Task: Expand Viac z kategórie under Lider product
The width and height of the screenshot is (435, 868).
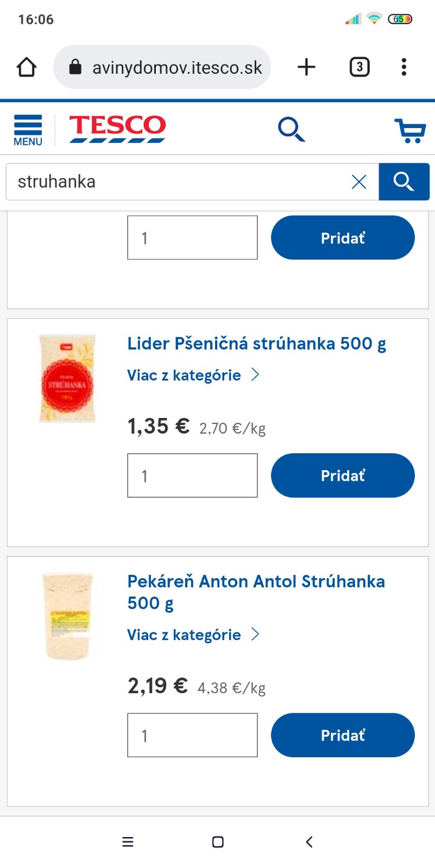Action: pos(193,375)
